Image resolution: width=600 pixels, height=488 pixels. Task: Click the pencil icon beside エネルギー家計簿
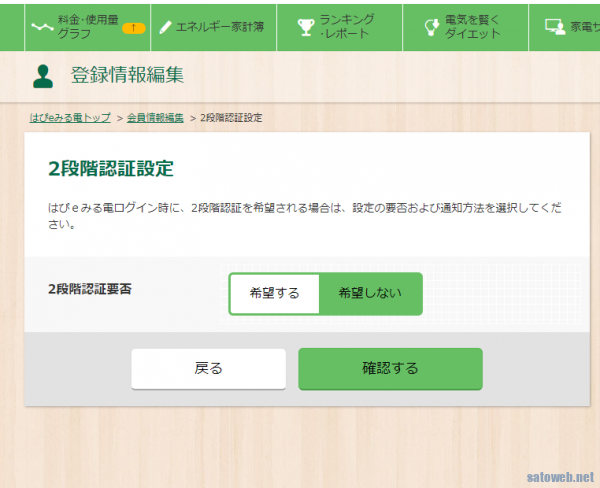tap(165, 27)
